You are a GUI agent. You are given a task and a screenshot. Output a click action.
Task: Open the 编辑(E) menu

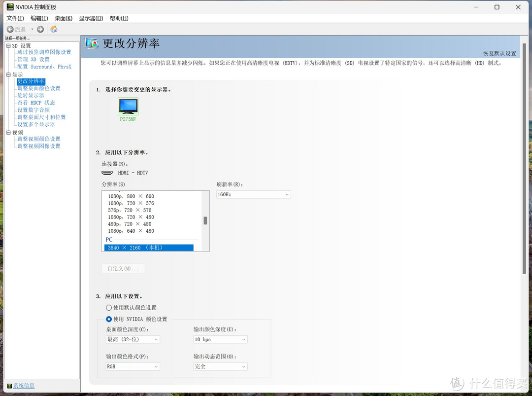[x=39, y=18]
